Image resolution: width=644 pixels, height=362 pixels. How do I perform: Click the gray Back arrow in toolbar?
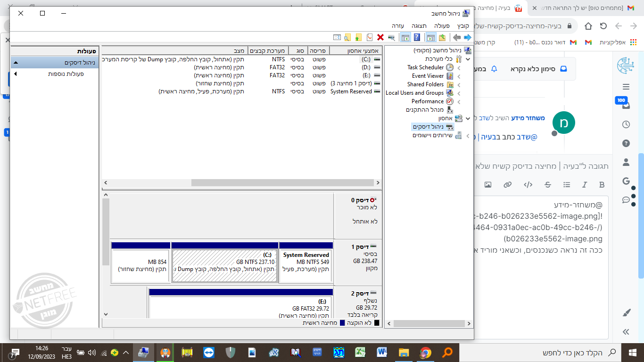click(456, 37)
